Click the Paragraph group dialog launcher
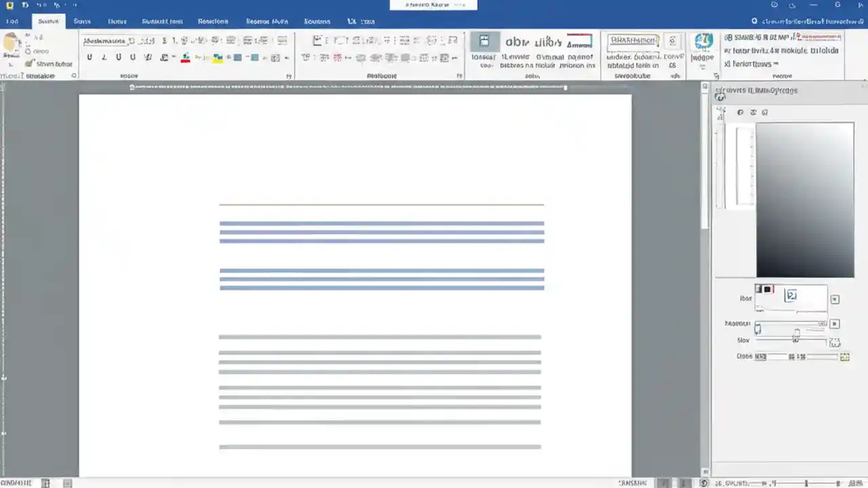Screen dimensions: 868x488 tap(459, 76)
